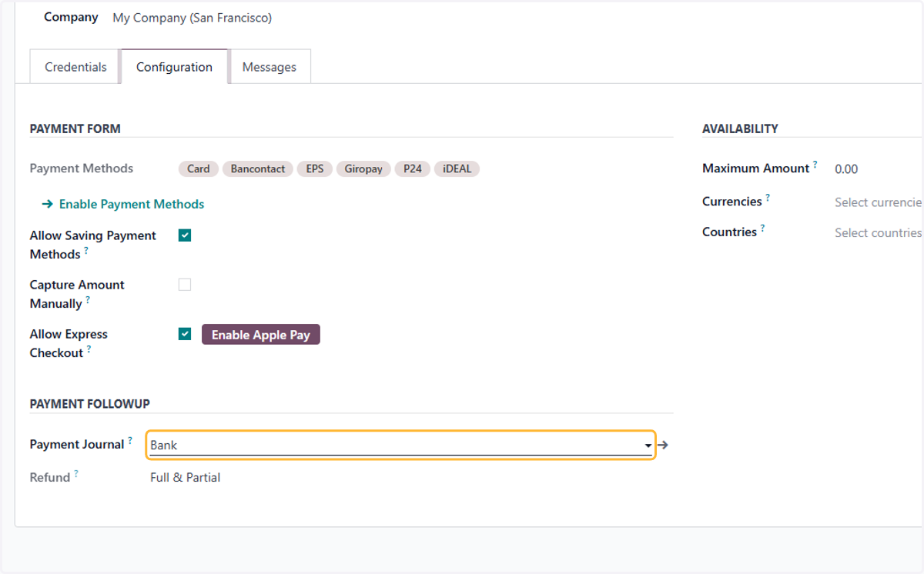Screen dimensions: 924x574
Task: Click the Bancontact payment method tag
Action: pos(258,169)
